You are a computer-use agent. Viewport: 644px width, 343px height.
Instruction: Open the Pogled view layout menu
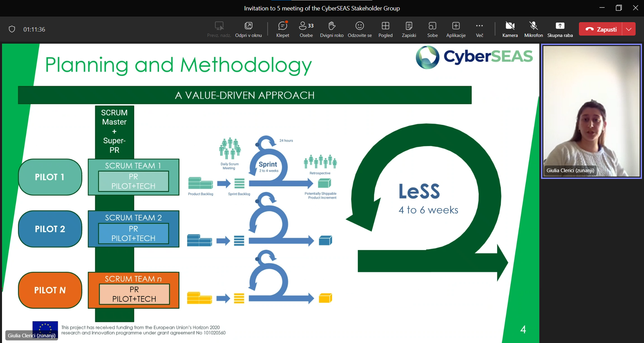(385, 29)
